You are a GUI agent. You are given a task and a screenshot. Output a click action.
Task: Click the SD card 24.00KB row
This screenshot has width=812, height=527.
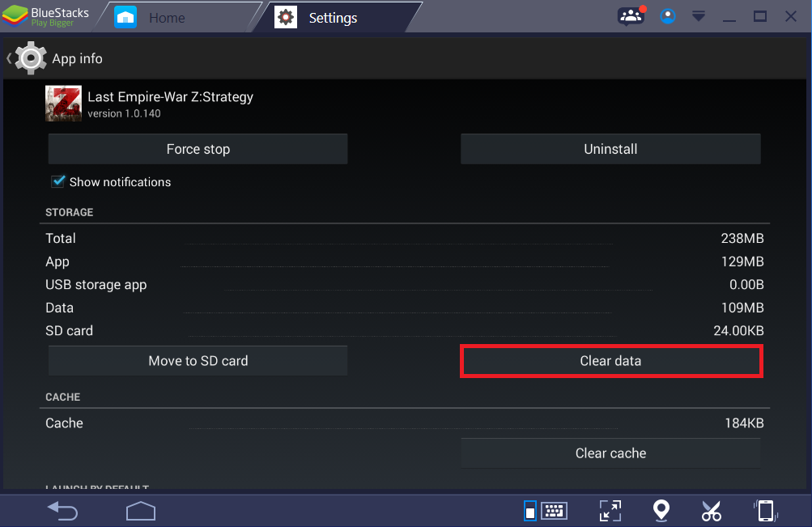tap(405, 330)
